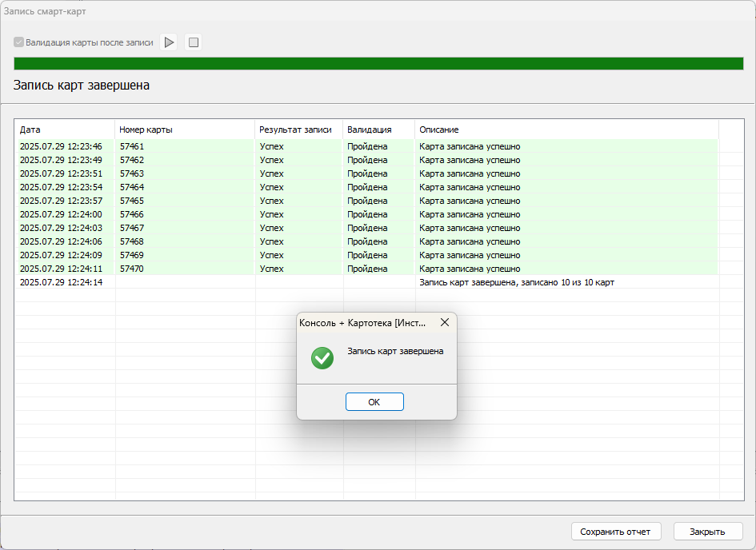Screen dimensions: 756x550
Task: Click the start (play) recording icon
Action: (169, 42)
